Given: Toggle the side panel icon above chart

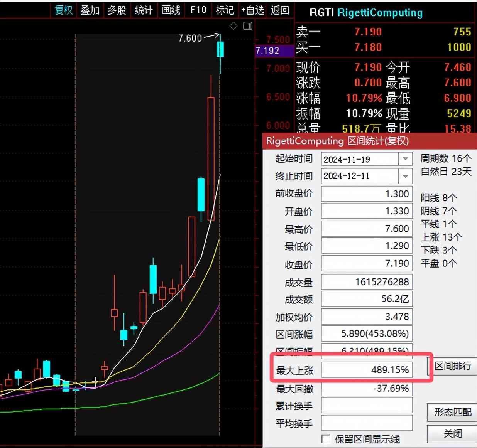Looking at the screenshot, I should (x=248, y=26).
